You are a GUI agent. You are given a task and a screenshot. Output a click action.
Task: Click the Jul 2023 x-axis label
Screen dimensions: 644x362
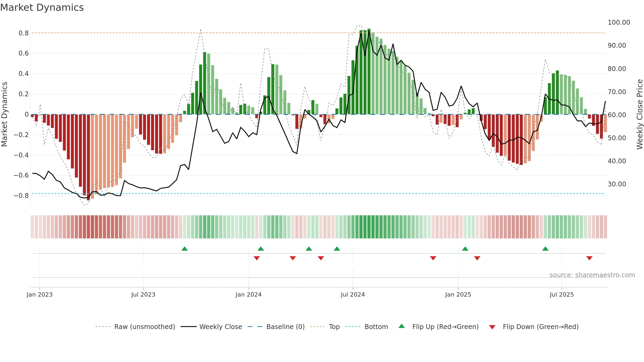143,294
